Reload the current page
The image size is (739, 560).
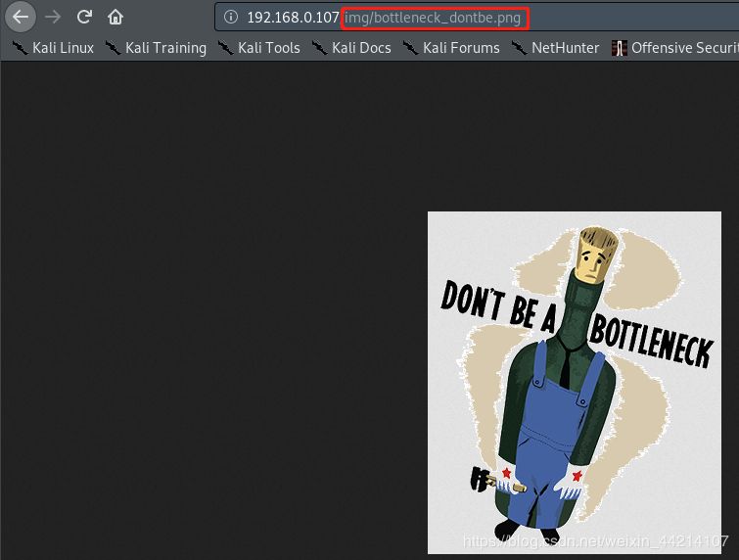84,17
